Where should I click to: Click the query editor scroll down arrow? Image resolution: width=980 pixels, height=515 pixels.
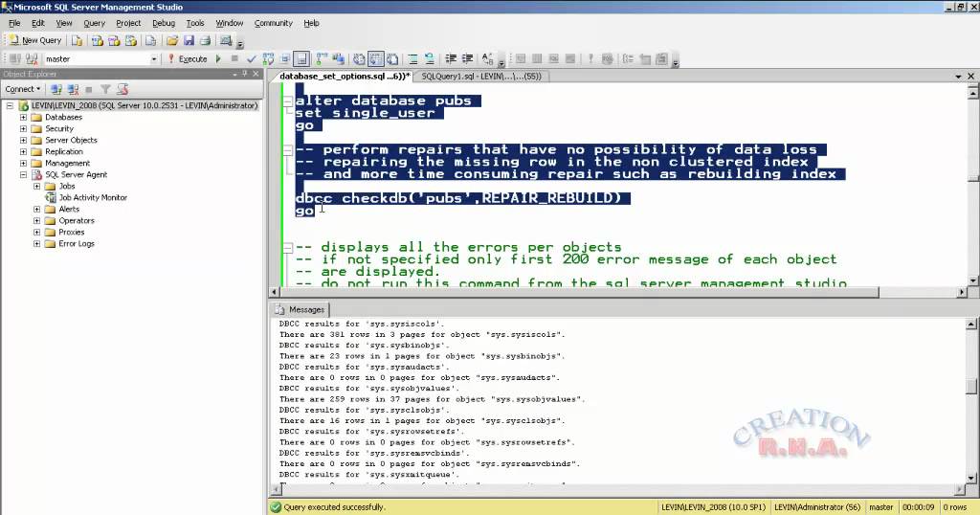972,281
